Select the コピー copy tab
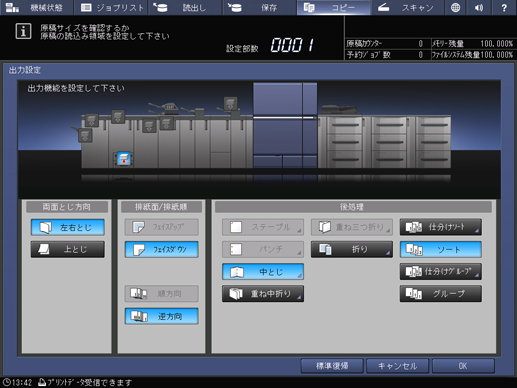The image size is (517, 388). coord(334,7)
